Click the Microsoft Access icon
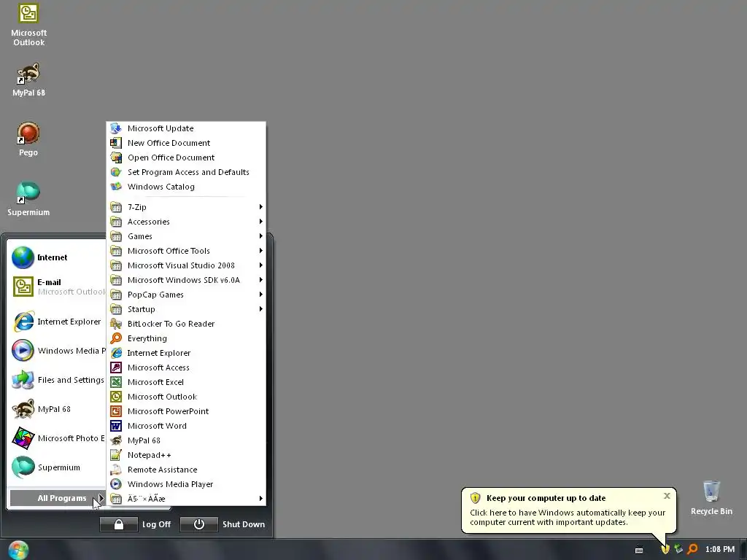Screen dimensions: 747x560 tap(116, 367)
